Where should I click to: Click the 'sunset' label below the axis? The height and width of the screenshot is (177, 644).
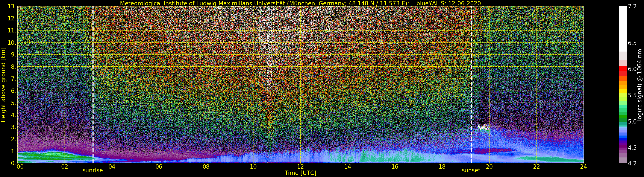pyautogui.click(x=471, y=170)
